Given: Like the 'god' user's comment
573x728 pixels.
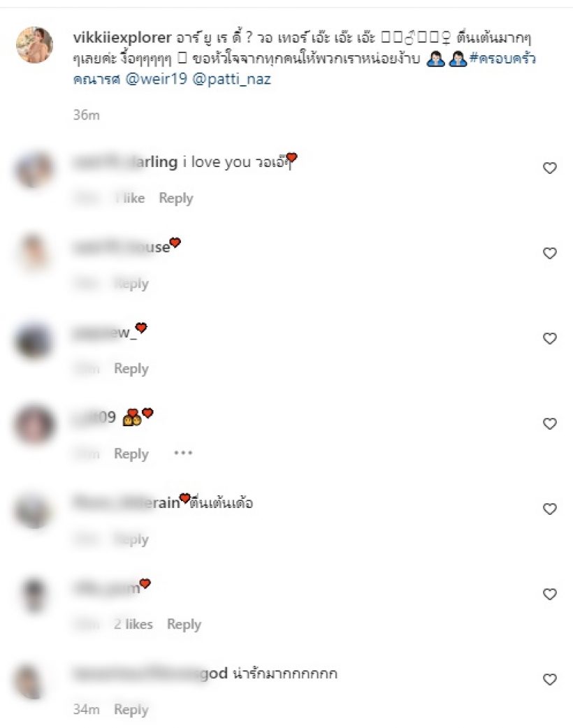Looking at the screenshot, I should [x=550, y=680].
